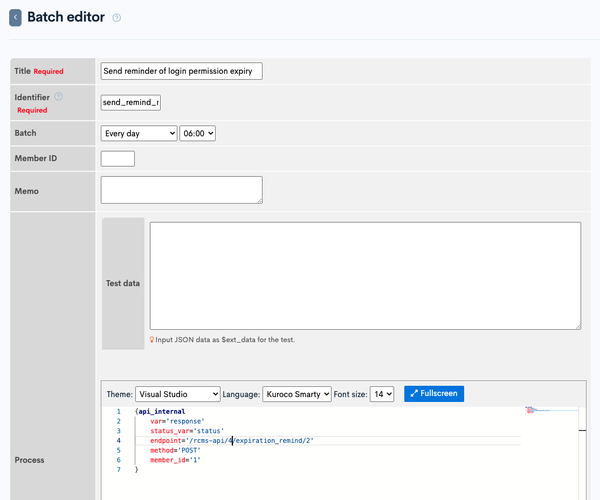Image resolution: width=600 pixels, height=500 pixels.
Task: Switch the code editor to Fullscreen
Action: tap(434, 394)
